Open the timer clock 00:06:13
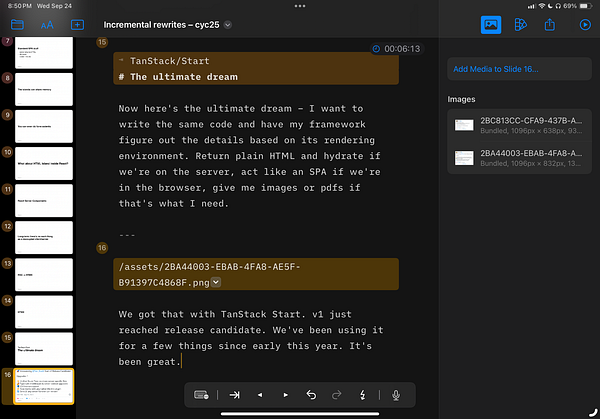The image size is (600, 419). coord(397,49)
